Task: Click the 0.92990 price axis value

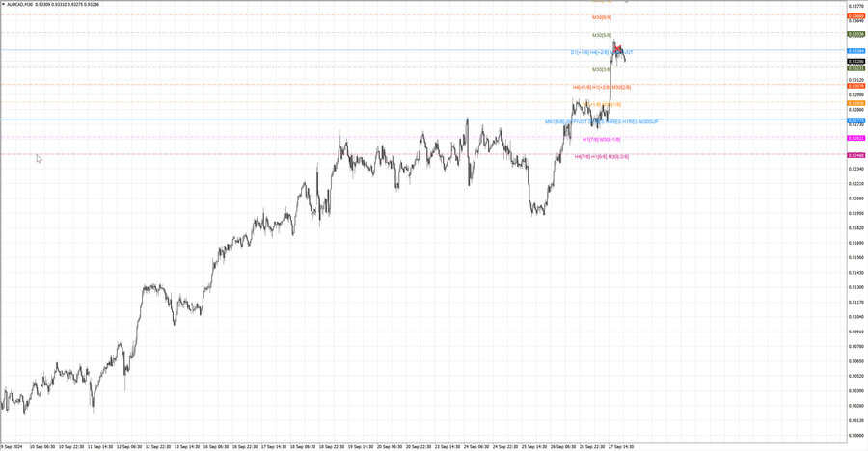Action: pos(856,94)
